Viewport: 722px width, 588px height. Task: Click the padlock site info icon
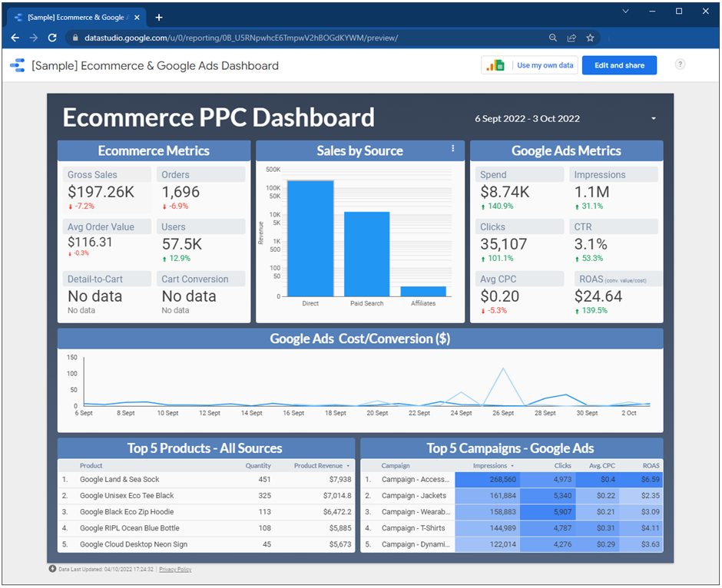coord(75,38)
